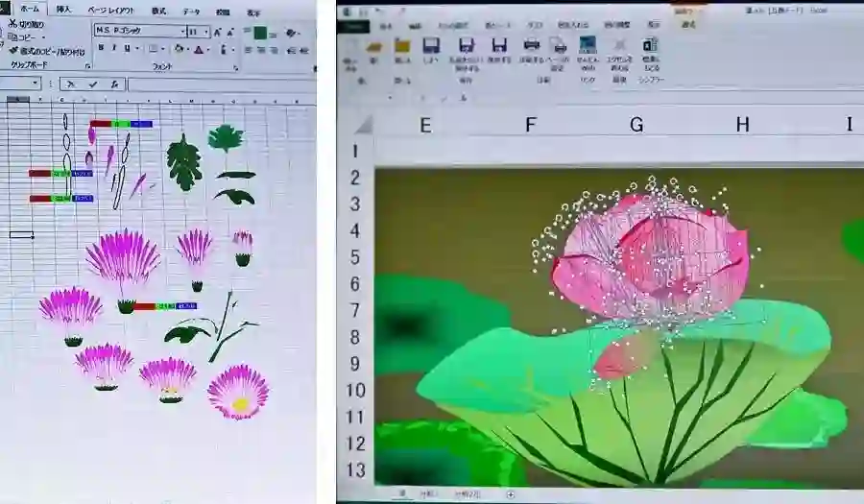Align text right in left window
864x504 pixels.
point(274,51)
